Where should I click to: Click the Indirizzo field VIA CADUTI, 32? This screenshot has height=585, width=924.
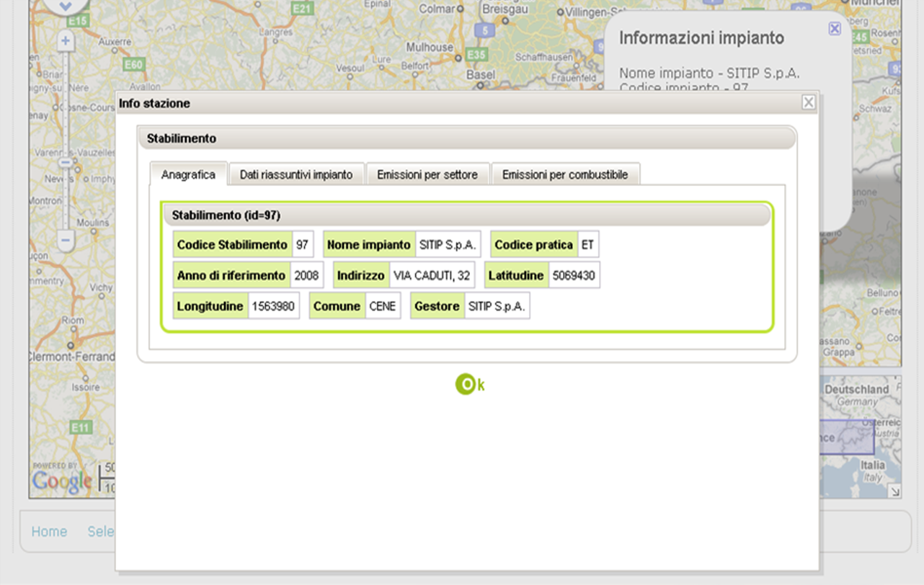click(x=432, y=275)
